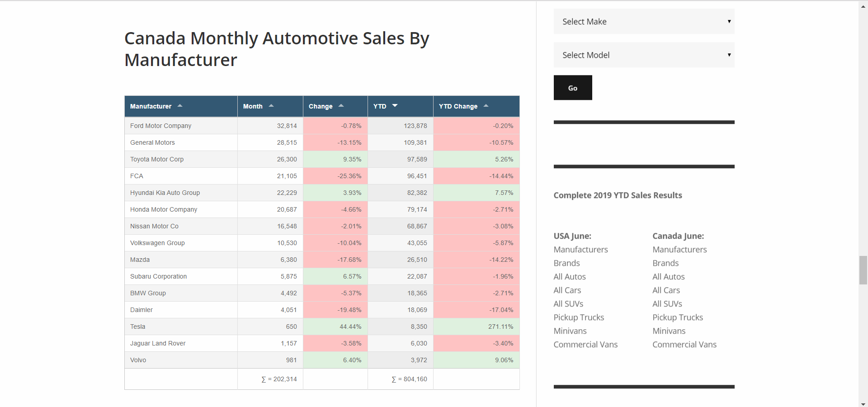Open USA June Pickup Trucks link
This screenshot has height=407, width=868.
pos(579,317)
